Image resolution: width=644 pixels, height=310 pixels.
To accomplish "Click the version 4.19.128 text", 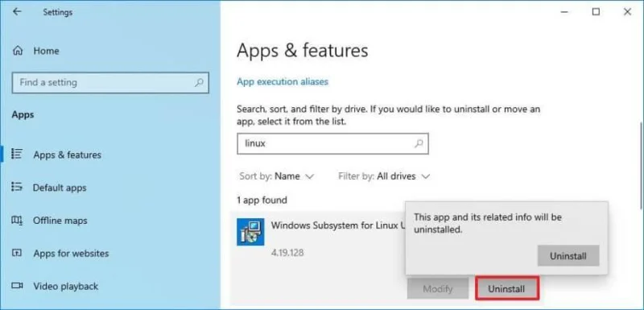I will tap(287, 253).
